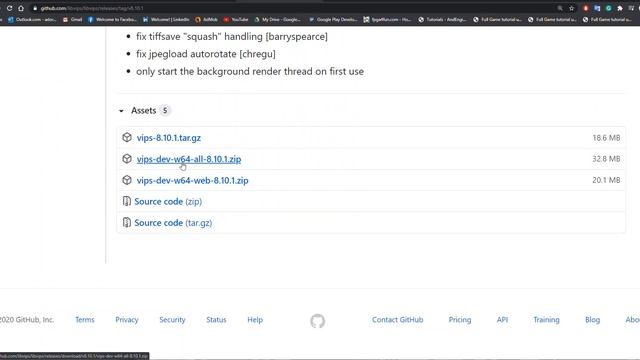Click 'only start the background render thread' note
Image resolution: width=640 pixels, height=360 pixels.
point(250,71)
